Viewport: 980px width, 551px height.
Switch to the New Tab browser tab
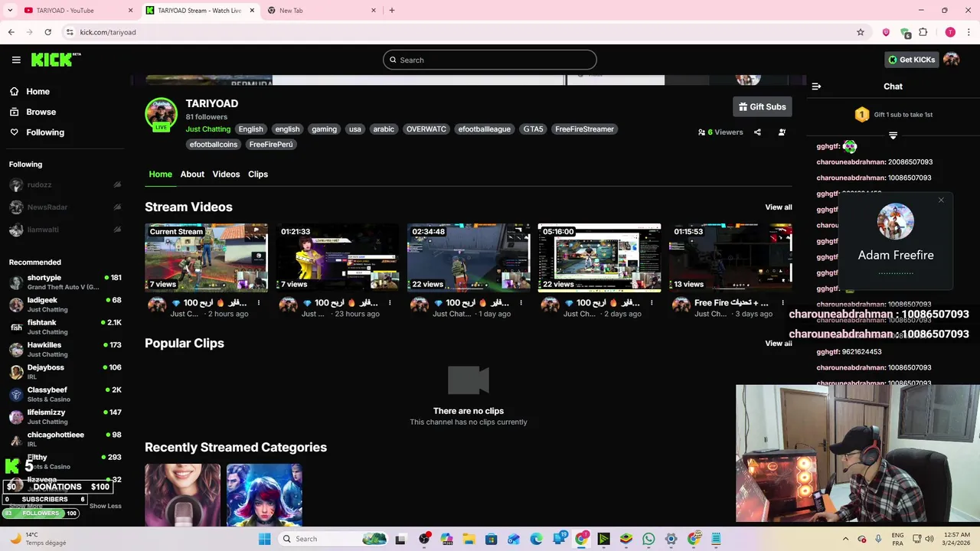[321, 11]
